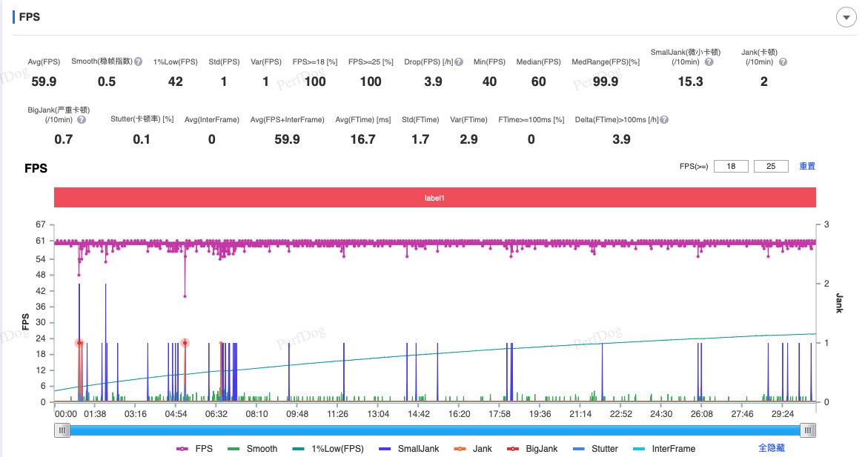The width and height of the screenshot is (868, 457).
Task: Collapse the FPS panel with arrow button
Action: tap(844, 18)
